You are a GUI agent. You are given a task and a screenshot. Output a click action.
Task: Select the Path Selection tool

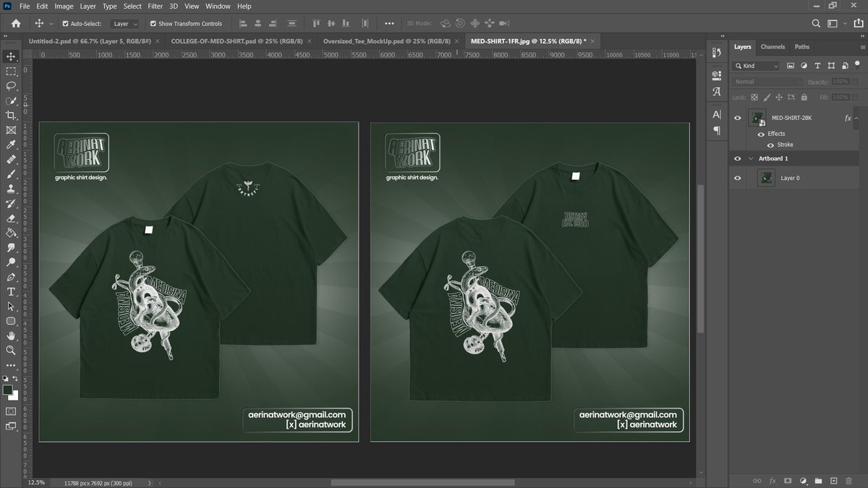(x=11, y=307)
